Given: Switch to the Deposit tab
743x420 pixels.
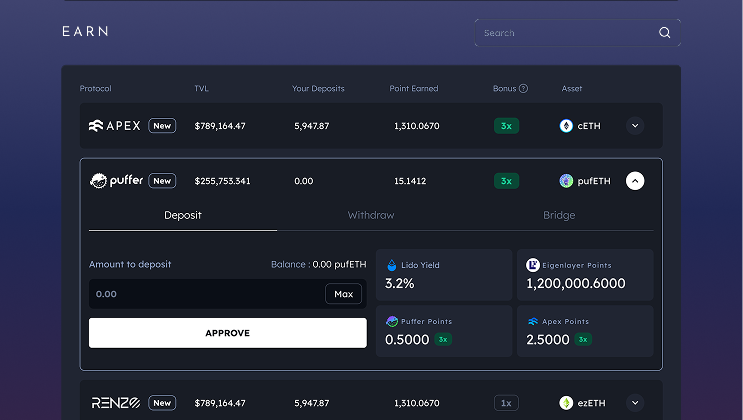Looking at the screenshot, I should (183, 215).
